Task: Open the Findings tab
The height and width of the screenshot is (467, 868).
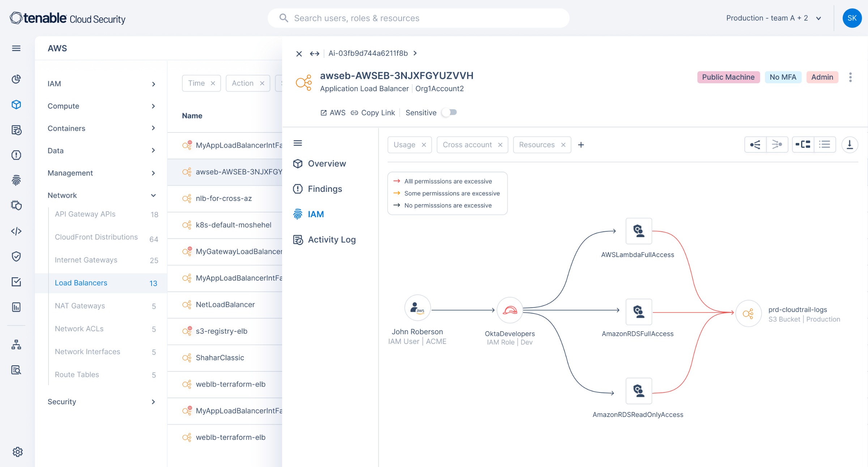Action: (318, 189)
